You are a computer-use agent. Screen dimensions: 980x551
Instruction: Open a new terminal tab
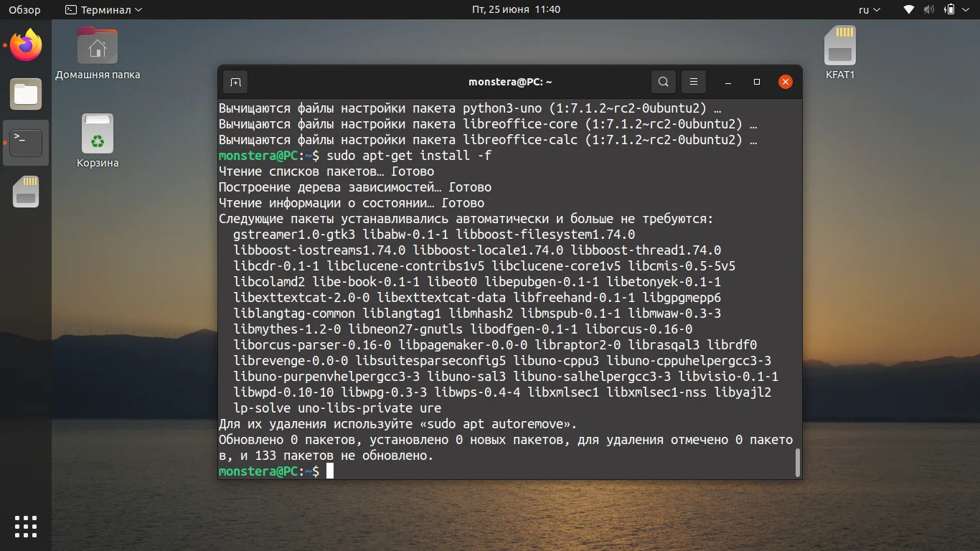click(235, 82)
